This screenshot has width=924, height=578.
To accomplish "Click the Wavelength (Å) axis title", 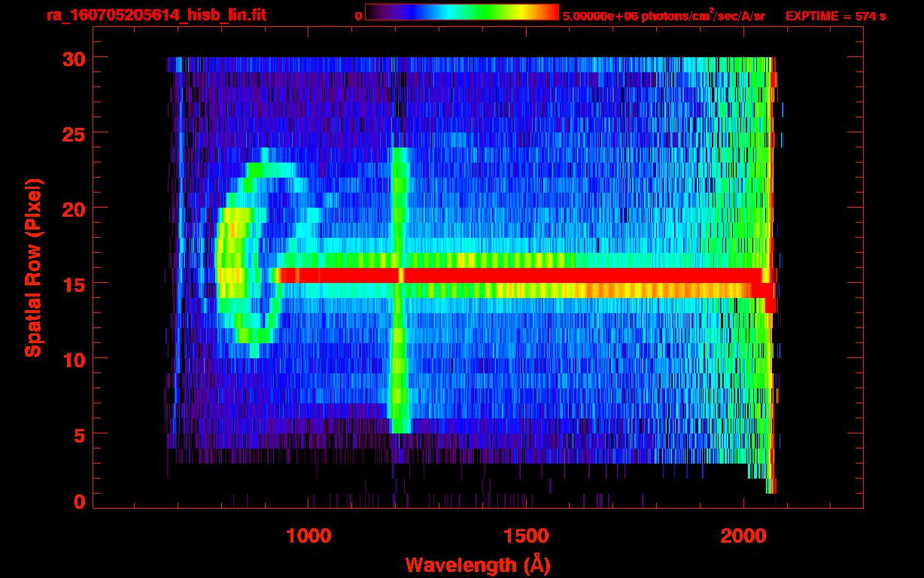I will [476, 564].
